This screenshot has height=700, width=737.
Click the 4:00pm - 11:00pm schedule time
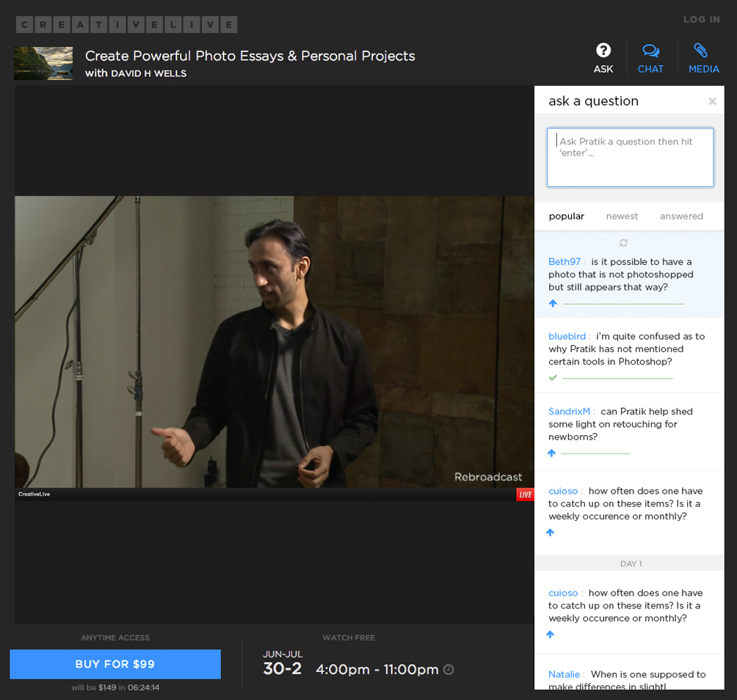click(x=377, y=669)
